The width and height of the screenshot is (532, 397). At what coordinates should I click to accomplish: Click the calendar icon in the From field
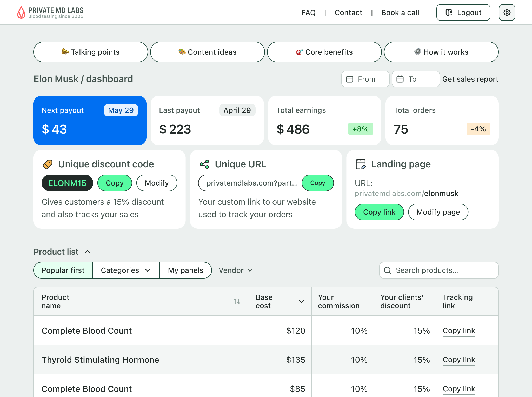(x=349, y=79)
